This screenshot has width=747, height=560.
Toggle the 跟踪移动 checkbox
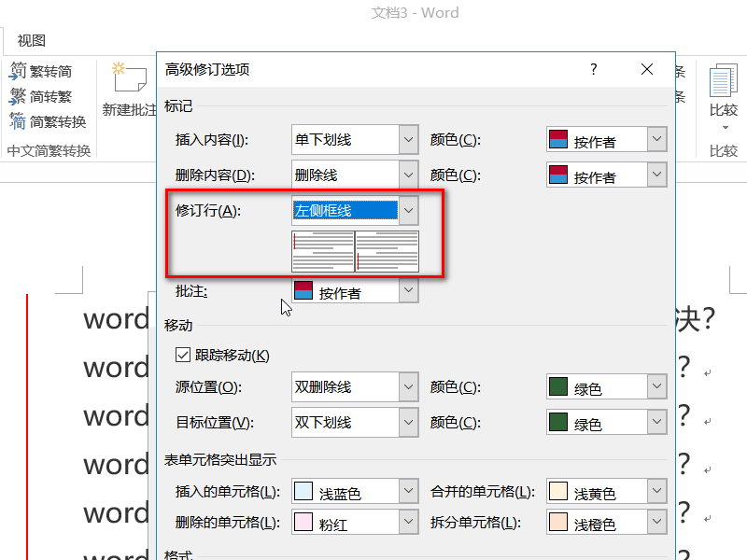(183, 355)
